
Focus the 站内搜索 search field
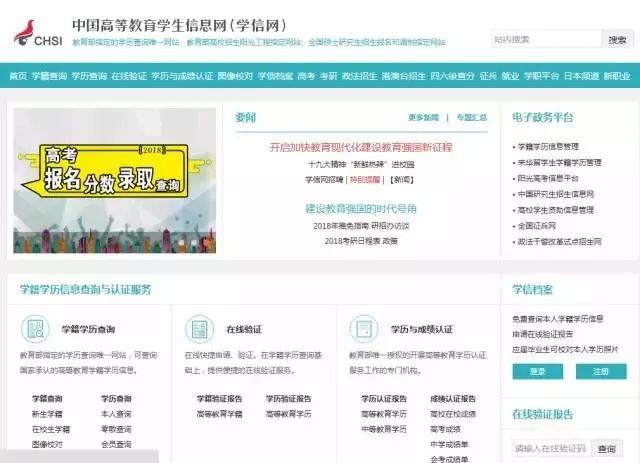tap(547, 40)
